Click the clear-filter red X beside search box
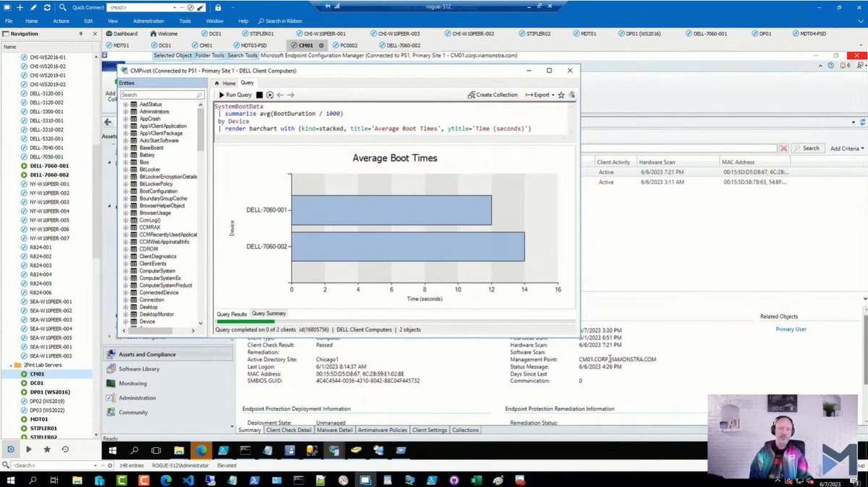The height and width of the screenshot is (487, 868). 783,148
